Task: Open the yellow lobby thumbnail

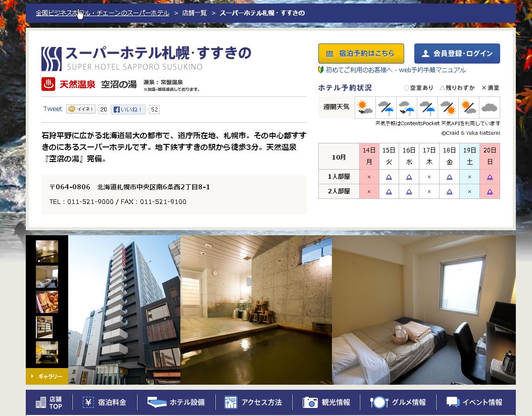Action: pyautogui.click(x=47, y=352)
